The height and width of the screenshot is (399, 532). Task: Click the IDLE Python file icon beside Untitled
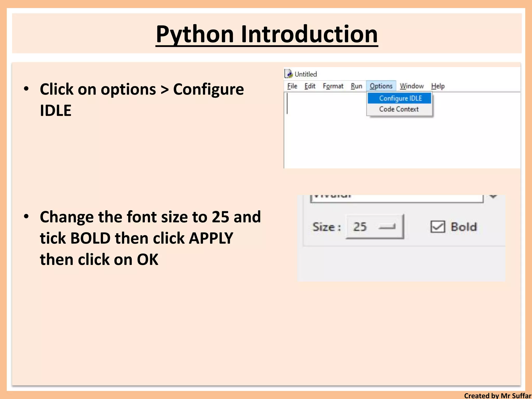click(288, 74)
